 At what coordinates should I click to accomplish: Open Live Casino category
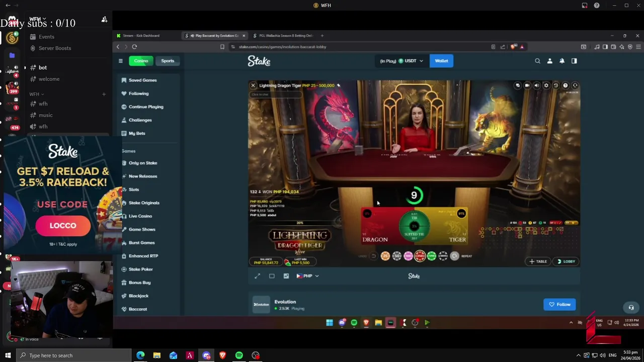(140, 216)
